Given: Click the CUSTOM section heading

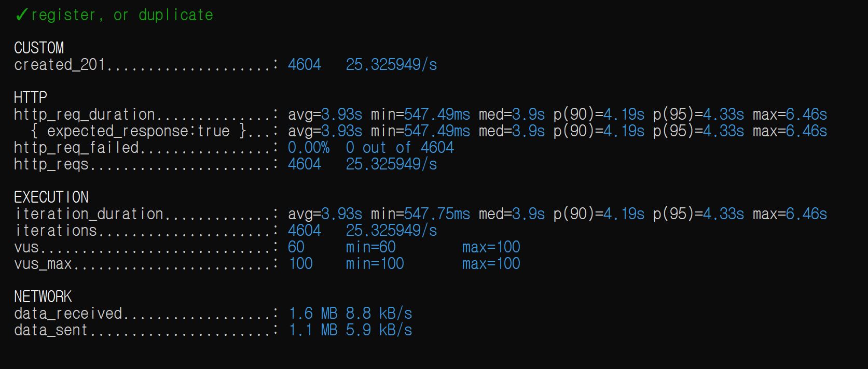Looking at the screenshot, I should (x=39, y=48).
